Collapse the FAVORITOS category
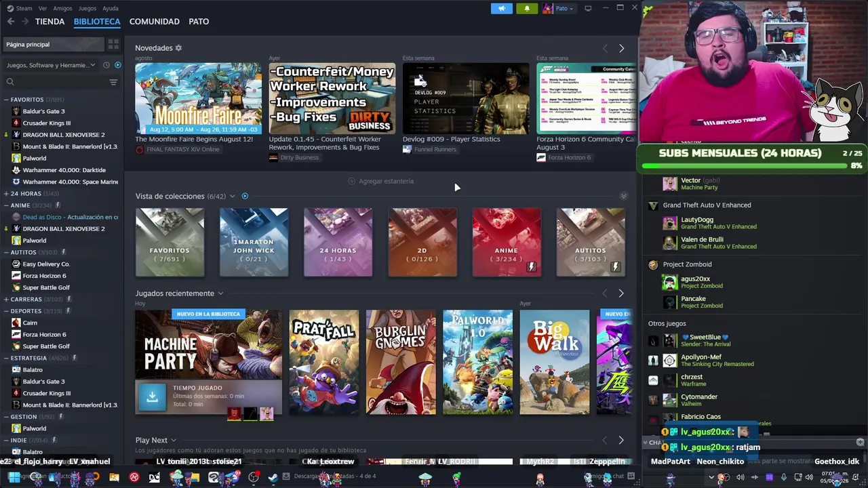 (6, 100)
